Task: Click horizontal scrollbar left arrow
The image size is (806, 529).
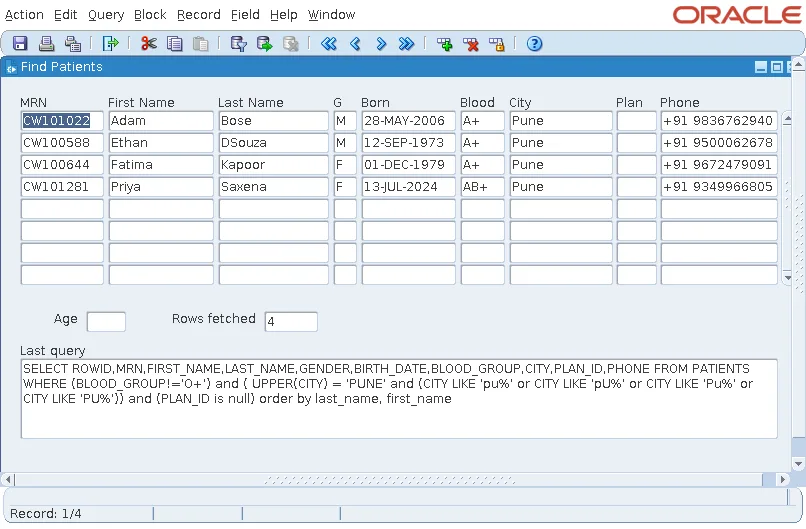Action: coord(7,480)
